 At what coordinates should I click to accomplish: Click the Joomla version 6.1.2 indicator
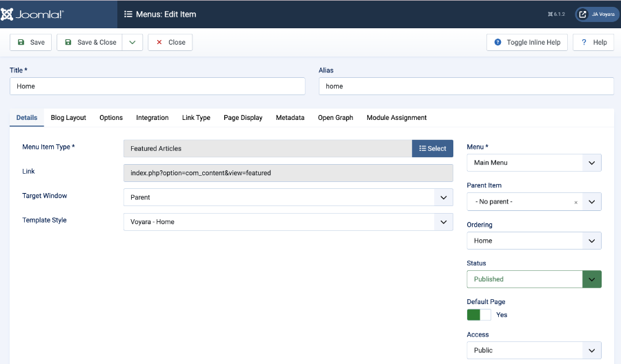pos(556,14)
